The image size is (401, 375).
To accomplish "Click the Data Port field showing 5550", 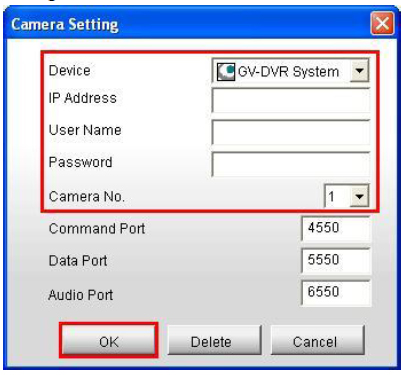I will (x=336, y=260).
